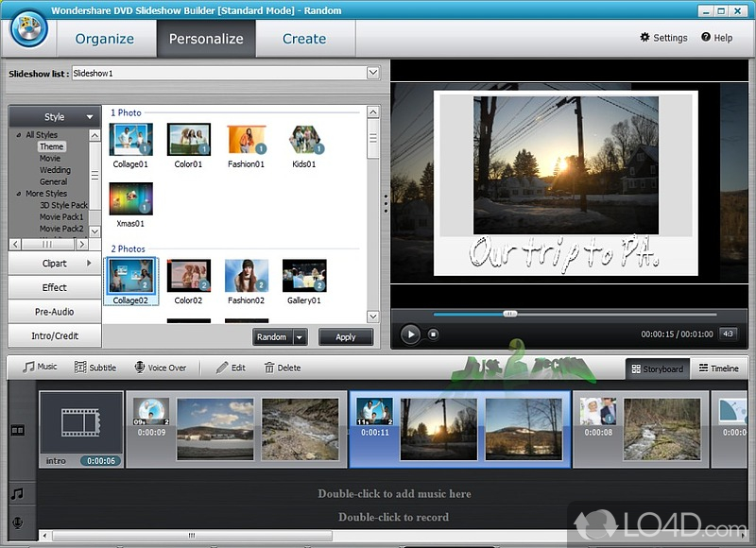This screenshot has height=548, width=756.
Task: Click the intro duration 0:00:06 badge
Action: point(101,461)
